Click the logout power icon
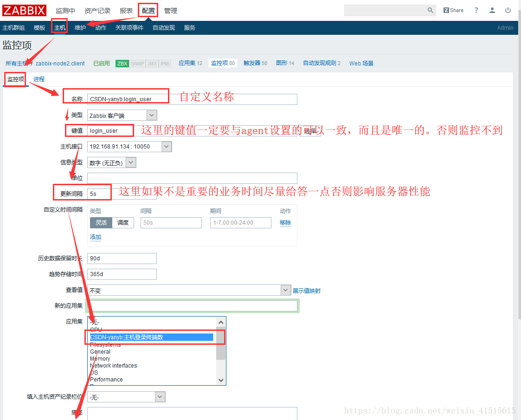 click(x=508, y=10)
